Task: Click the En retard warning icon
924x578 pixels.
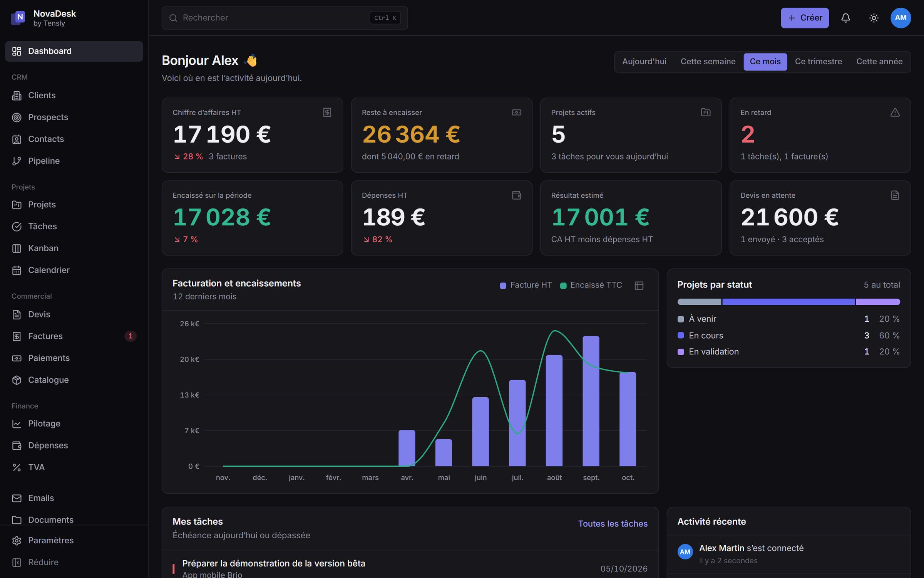Action: pyautogui.click(x=895, y=113)
